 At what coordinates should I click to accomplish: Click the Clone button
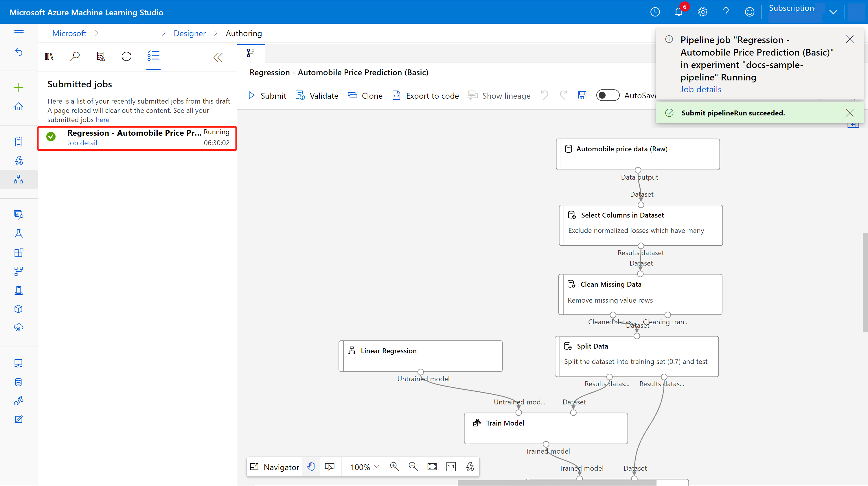pos(365,96)
